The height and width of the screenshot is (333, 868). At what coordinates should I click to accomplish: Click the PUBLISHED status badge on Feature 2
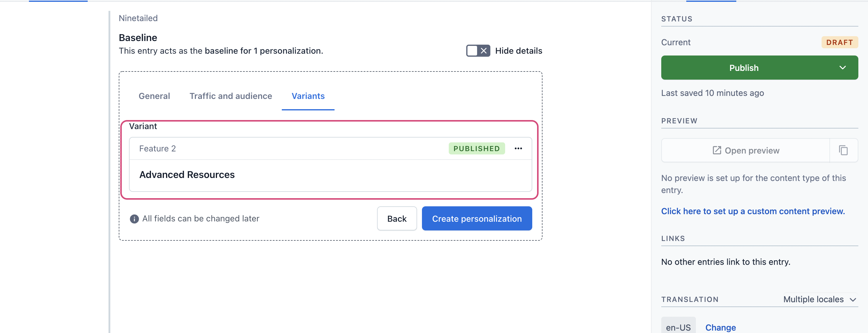point(476,148)
